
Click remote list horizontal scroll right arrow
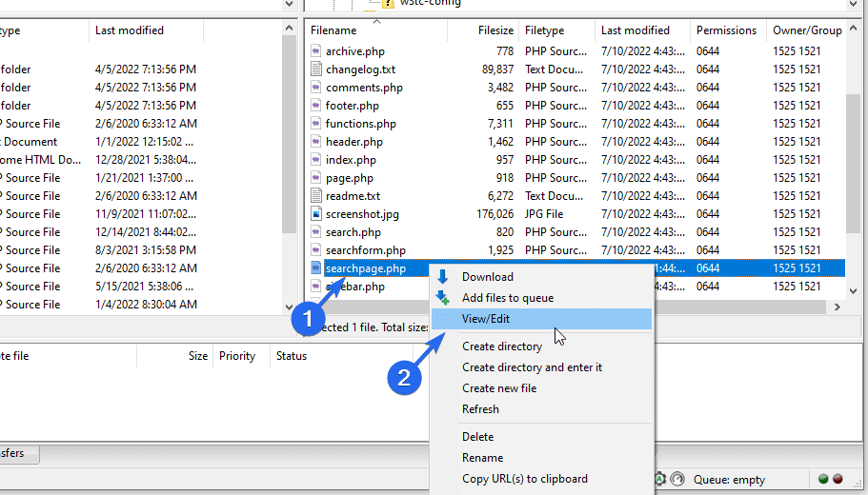(x=837, y=307)
